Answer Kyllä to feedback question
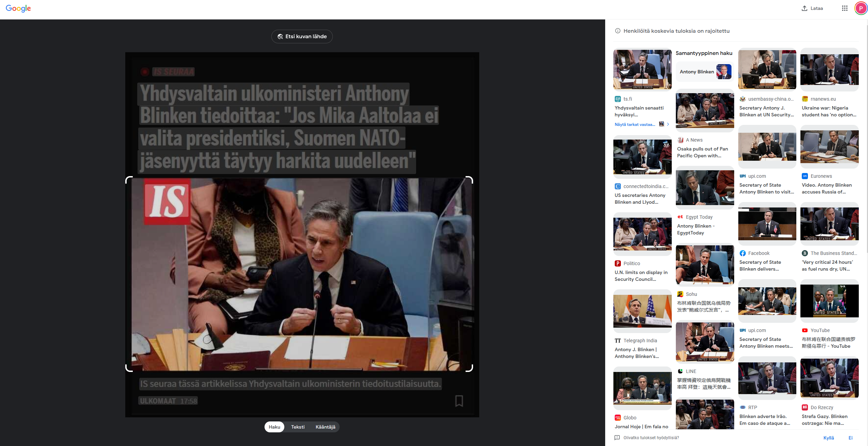This screenshot has height=446, width=868. tap(828, 438)
